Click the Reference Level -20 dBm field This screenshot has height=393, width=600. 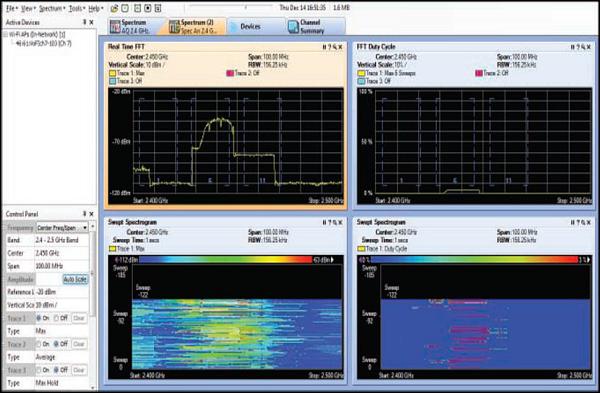tap(61, 292)
